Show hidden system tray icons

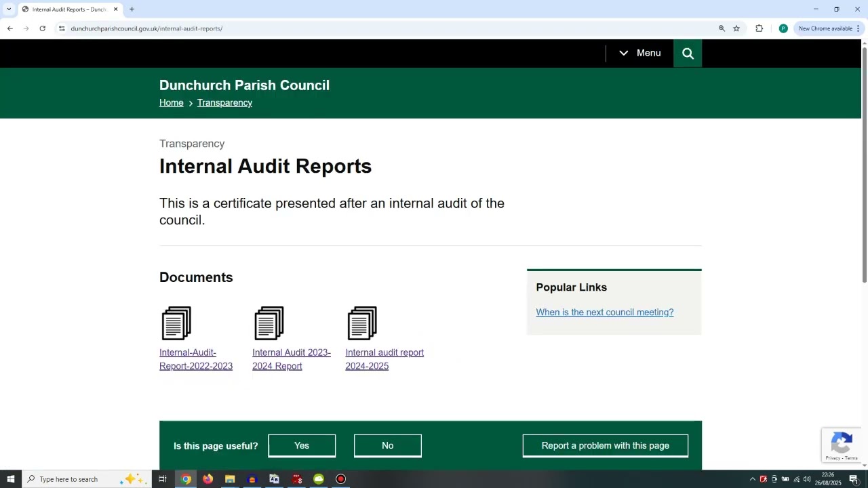752,479
